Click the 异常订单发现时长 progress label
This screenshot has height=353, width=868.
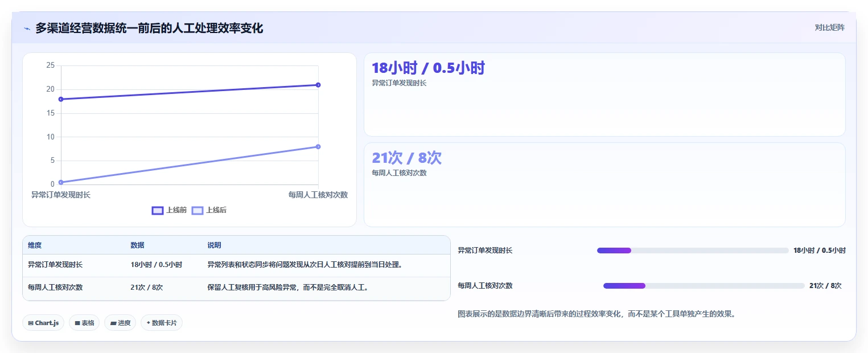(485, 251)
